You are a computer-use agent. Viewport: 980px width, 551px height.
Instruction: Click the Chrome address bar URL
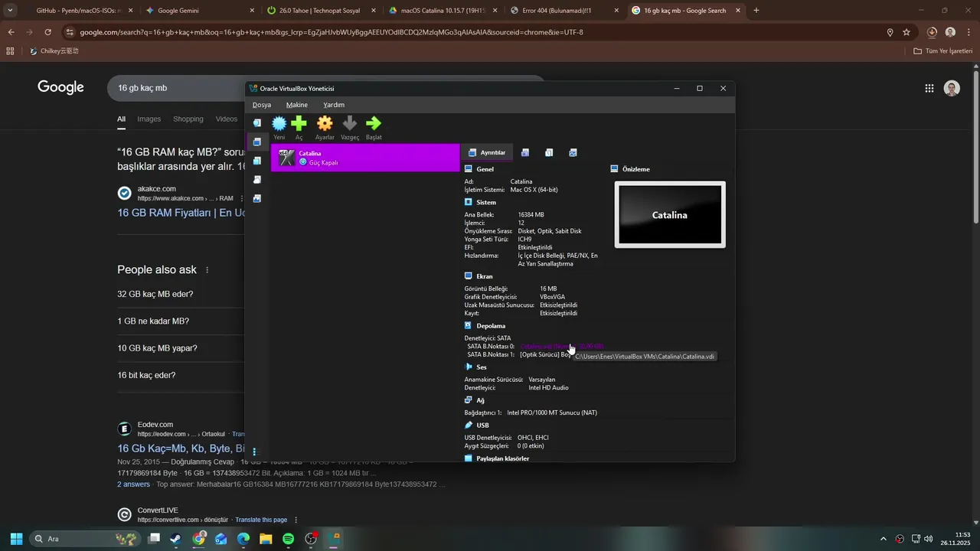pyautogui.click(x=331, y=32)
